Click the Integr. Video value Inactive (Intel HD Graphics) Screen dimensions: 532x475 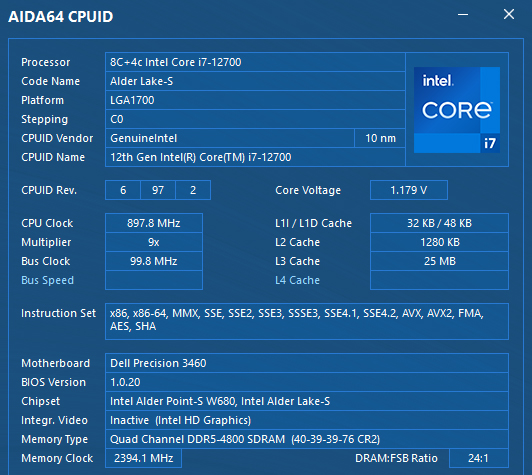[307, 420]
